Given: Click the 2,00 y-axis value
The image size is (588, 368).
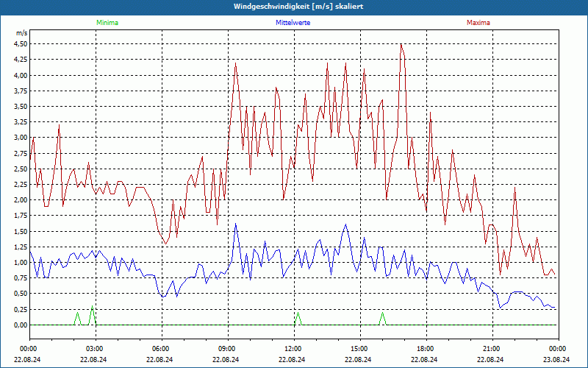Looking at the screenshot, I should (21, 200).
